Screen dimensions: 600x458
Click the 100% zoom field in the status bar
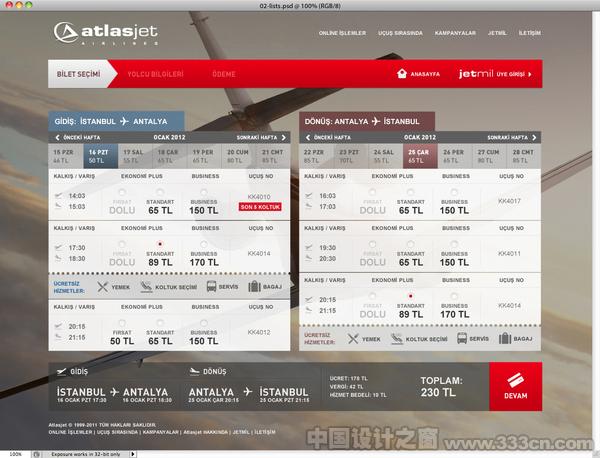[15, 454]
